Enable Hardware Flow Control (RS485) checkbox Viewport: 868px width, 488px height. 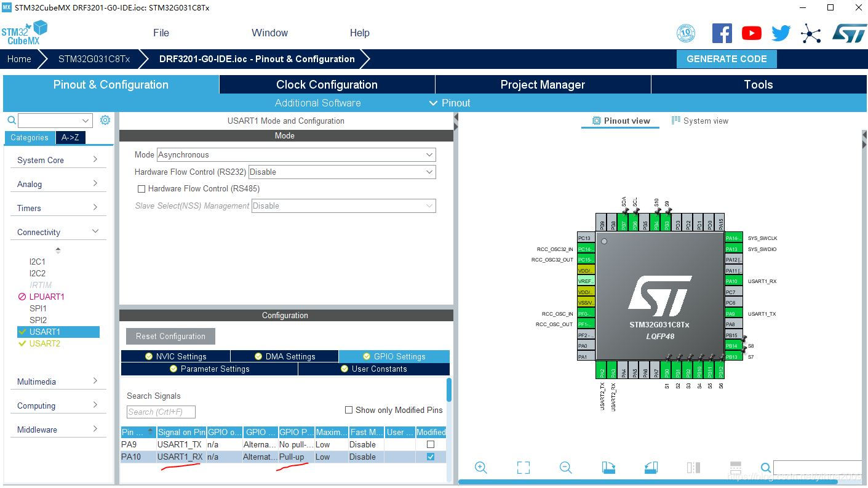141,189
